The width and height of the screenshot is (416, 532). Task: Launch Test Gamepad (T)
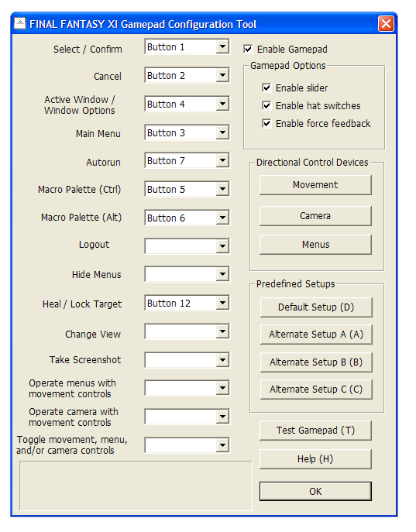[315, 431]
